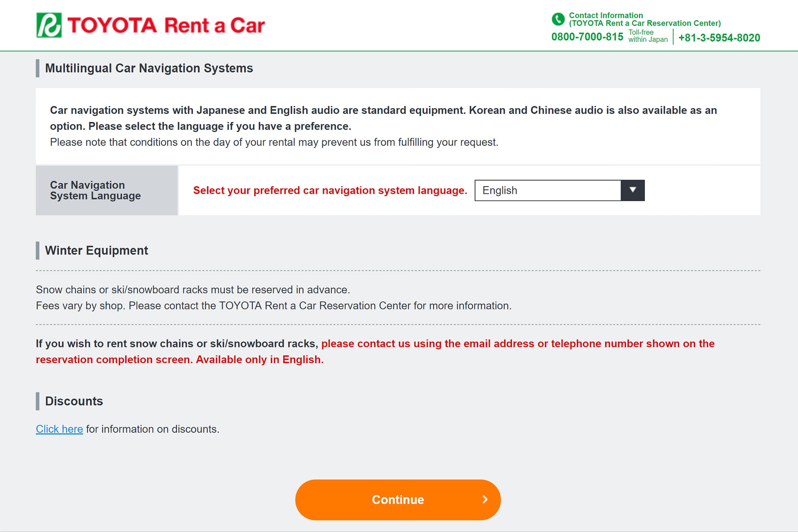Image resolution: width=798 pixels, height=532 pixels.
Task: Open the English language combo box
Action: click(559, 190)
